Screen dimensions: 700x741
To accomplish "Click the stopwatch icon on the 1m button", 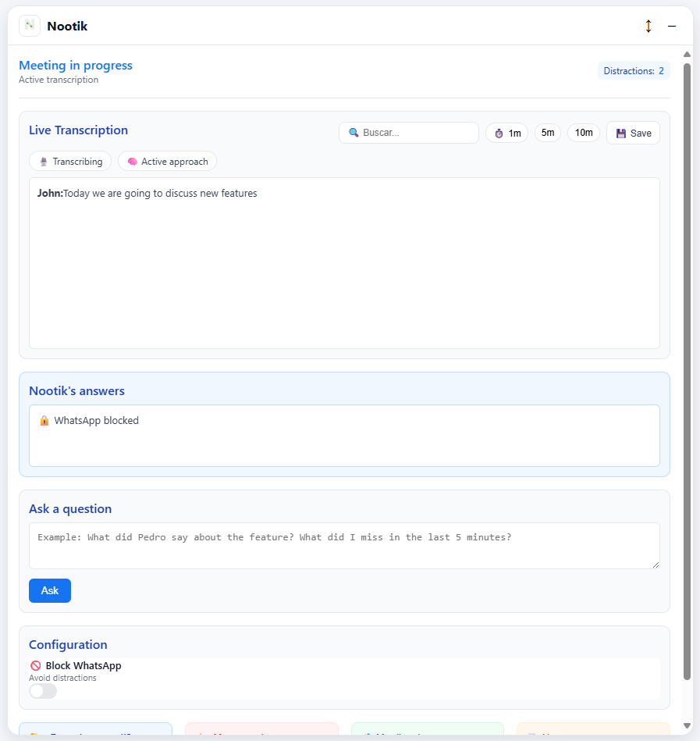I will coord(498,133).
